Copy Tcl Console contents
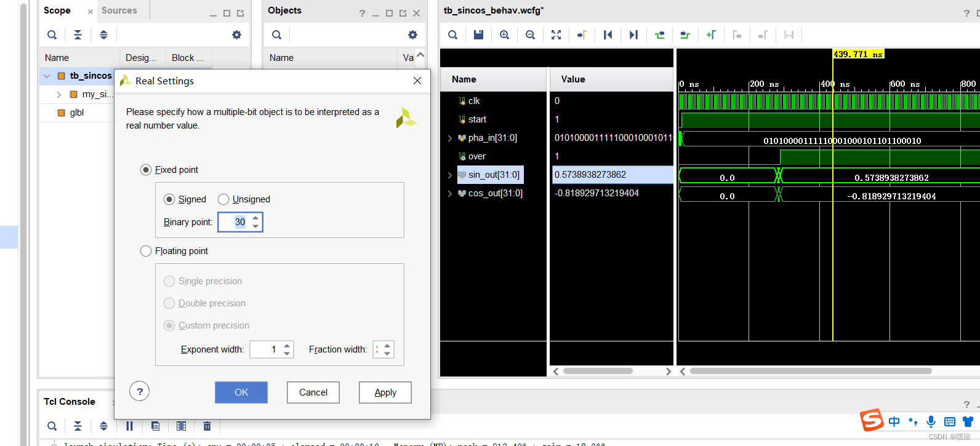Image resolution: width=980 pixels, height=446 pixels. pyautogui.click(x=155, y=426)
